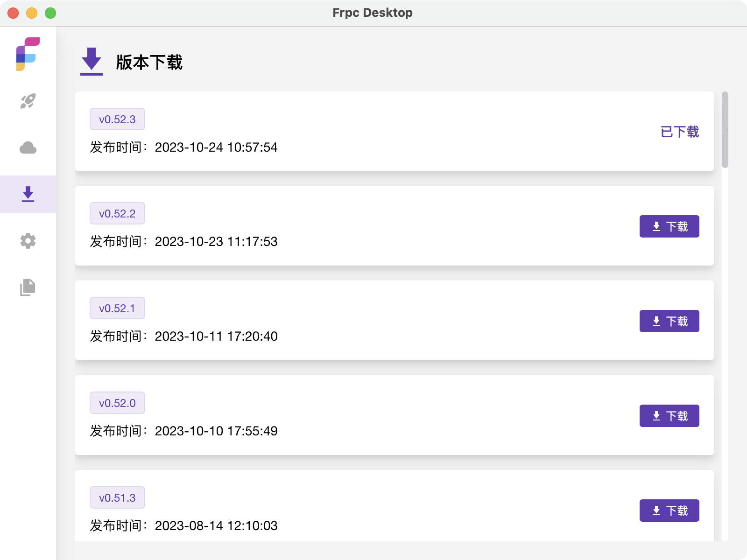
Task: Click the v0.52.2 version tag
Action: coord(117,214)
